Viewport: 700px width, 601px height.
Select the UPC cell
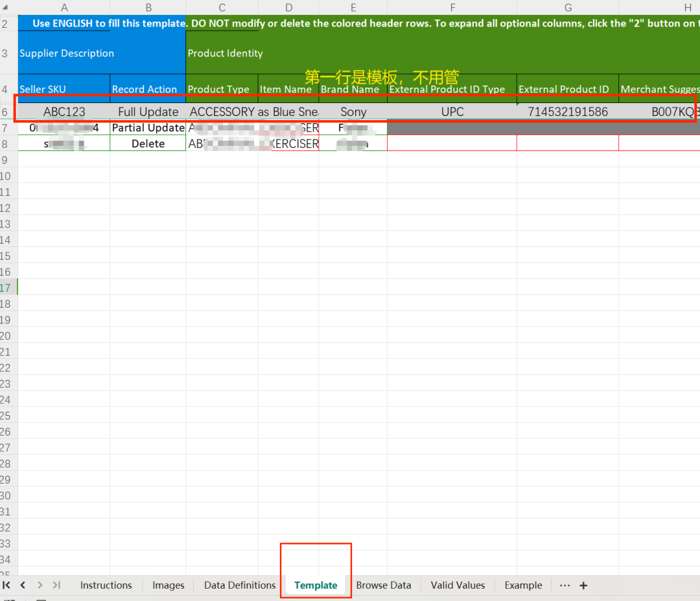coord(452,112)
